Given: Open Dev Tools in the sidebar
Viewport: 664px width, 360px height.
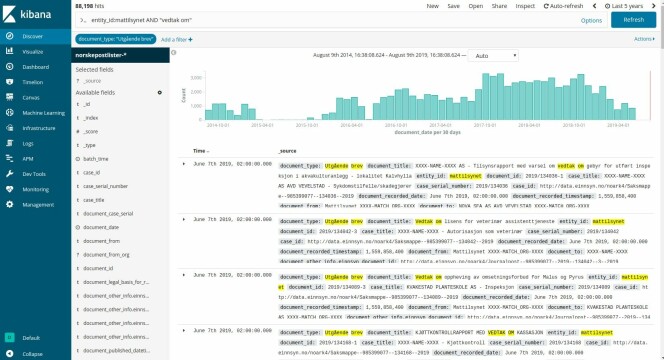Looking at the screenshot, I should pos(36,174).
